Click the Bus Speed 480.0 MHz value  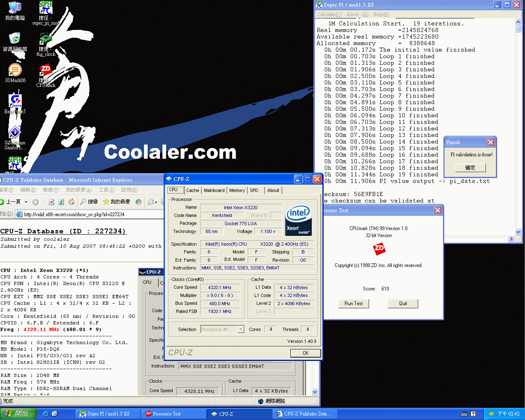(x=220, y=304)
